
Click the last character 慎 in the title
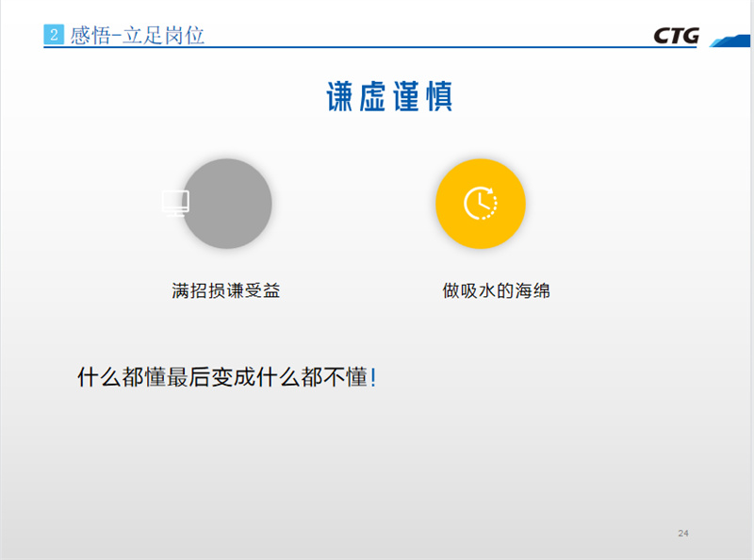point(439,97)
